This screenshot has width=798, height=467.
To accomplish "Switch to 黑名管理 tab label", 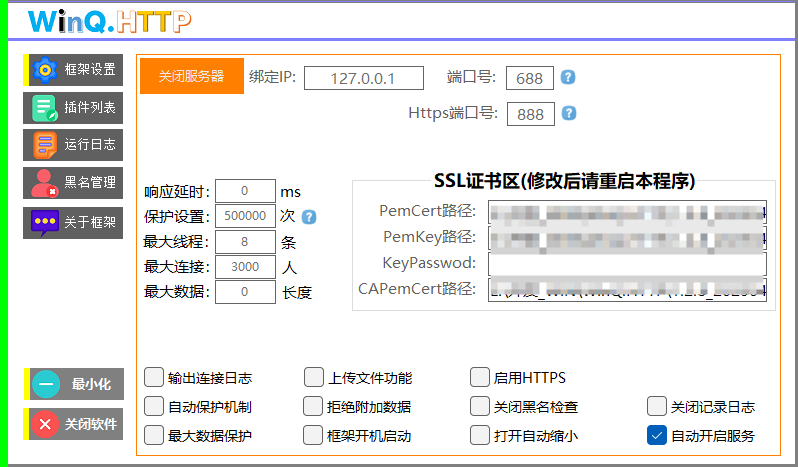I will pyautogui.click(x=90, y=182).
